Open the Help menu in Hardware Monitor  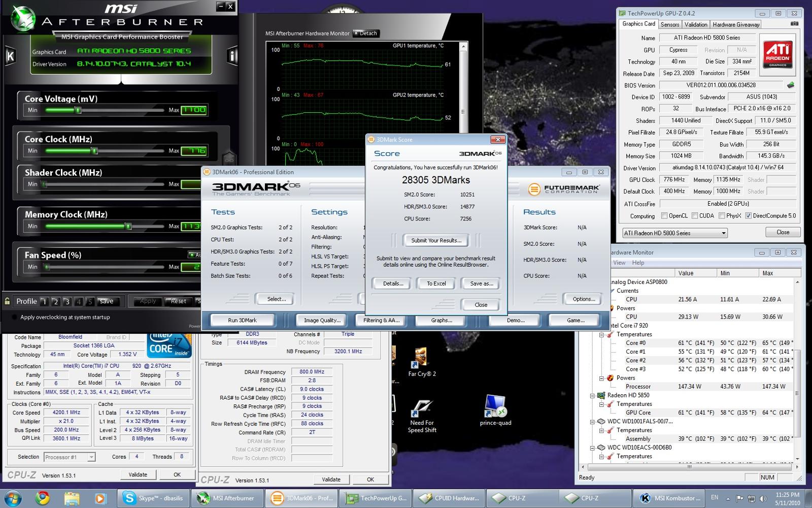point(638,263)
